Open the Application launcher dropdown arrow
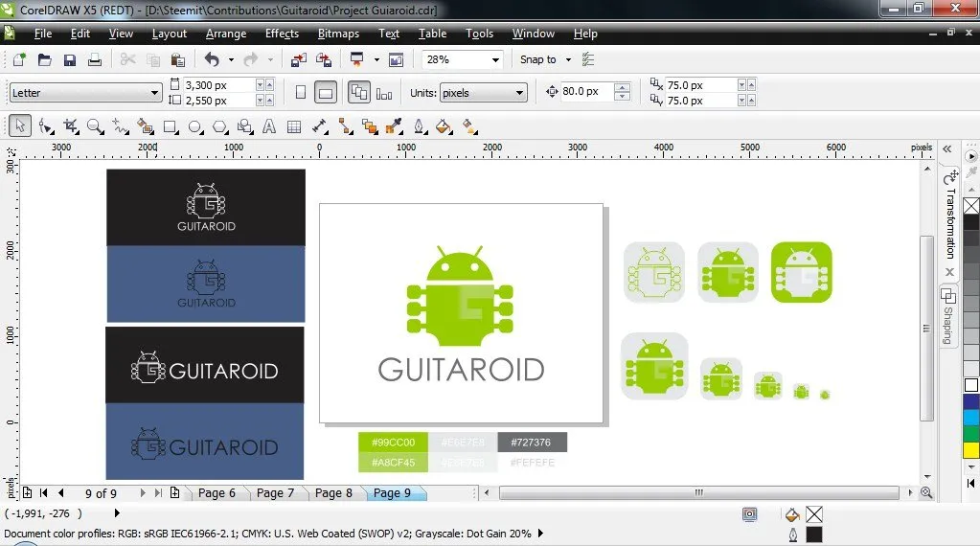Image resolution: width=980 pixels, height=546 pixels. click(x=376, y=60)
